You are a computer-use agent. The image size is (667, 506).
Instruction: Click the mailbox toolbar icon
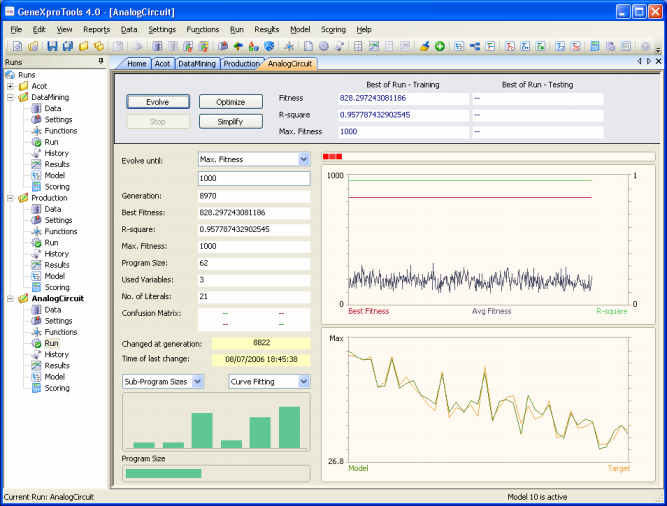click(x=222, y=46)
